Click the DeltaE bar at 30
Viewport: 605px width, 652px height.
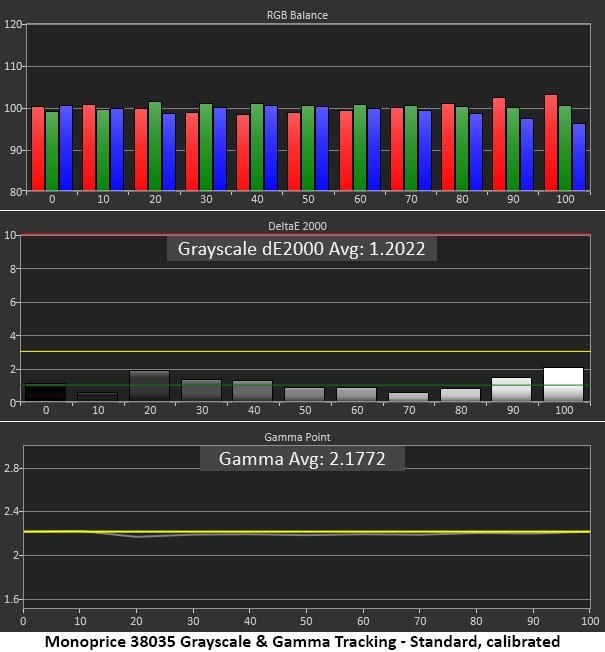click(202, 391)
